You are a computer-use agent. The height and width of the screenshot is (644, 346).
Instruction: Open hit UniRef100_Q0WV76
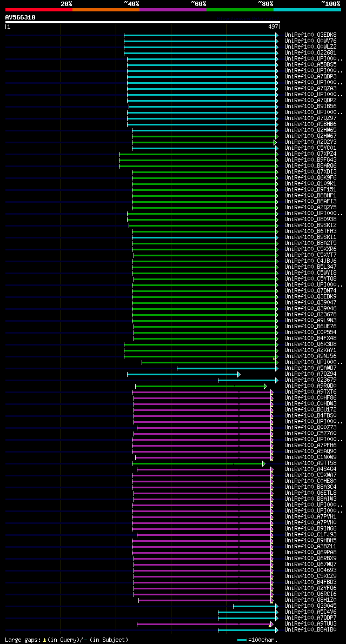[x=310, y=41]
